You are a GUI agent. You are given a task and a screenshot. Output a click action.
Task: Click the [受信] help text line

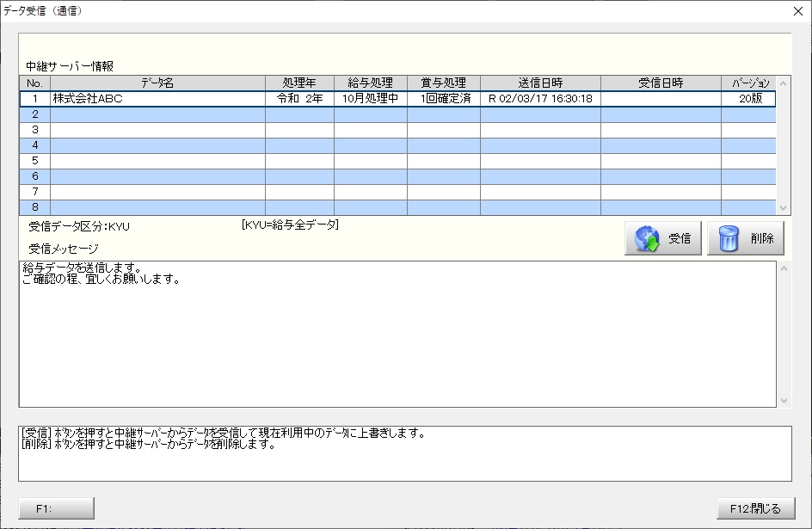(x=223, y=433)
